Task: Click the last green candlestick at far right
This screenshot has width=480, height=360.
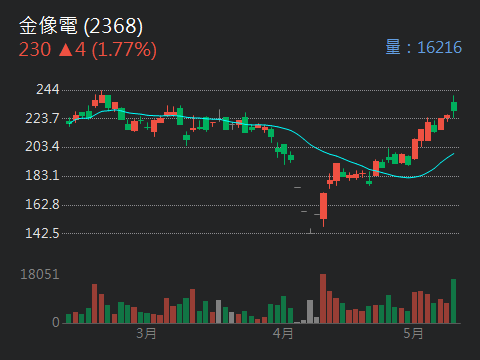Action: pos(454,106)
